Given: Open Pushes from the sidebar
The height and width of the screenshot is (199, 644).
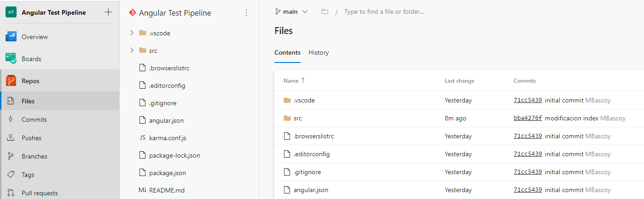Looking at the screenshot, I should [31, 138].
